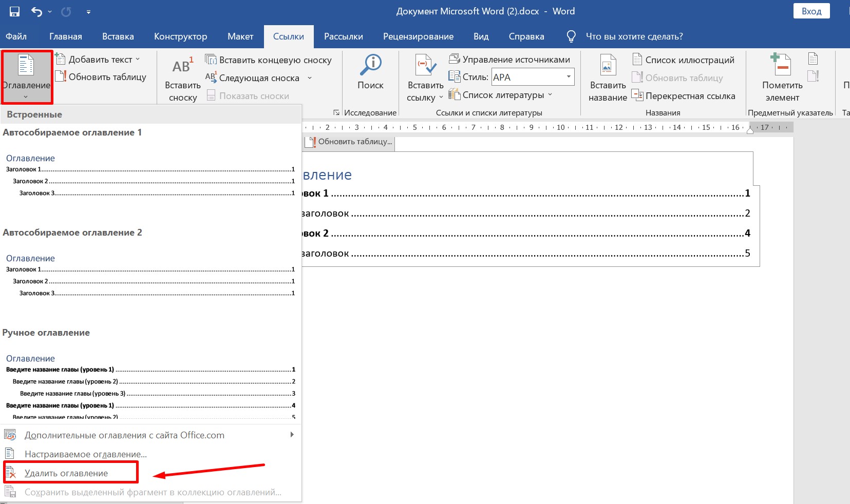Expand the Список литературы dropdown
The height and width of the screenshot is (504, 850).
click(550, 95)
